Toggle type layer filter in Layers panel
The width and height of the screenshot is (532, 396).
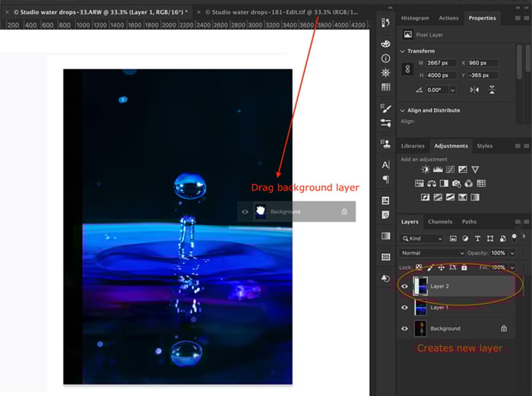pyautogui.click(x=478, y=239)
